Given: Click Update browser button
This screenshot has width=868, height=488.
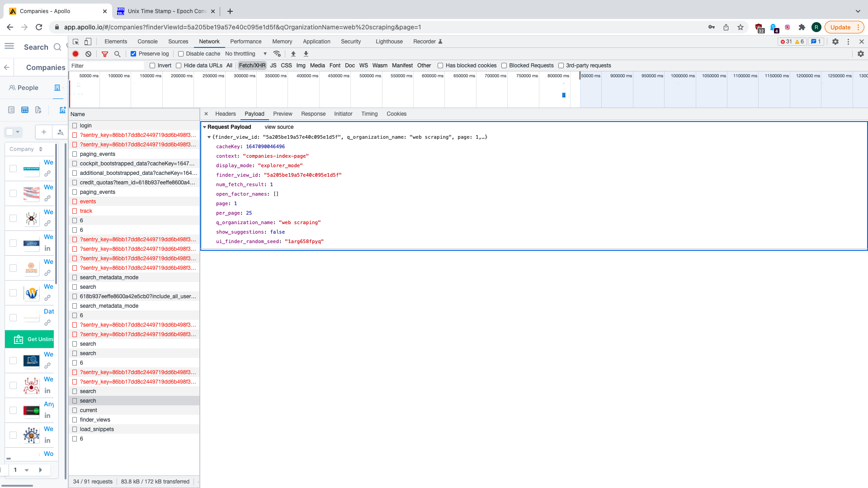Looking at the screenshot, I should [x=844, y=27].
